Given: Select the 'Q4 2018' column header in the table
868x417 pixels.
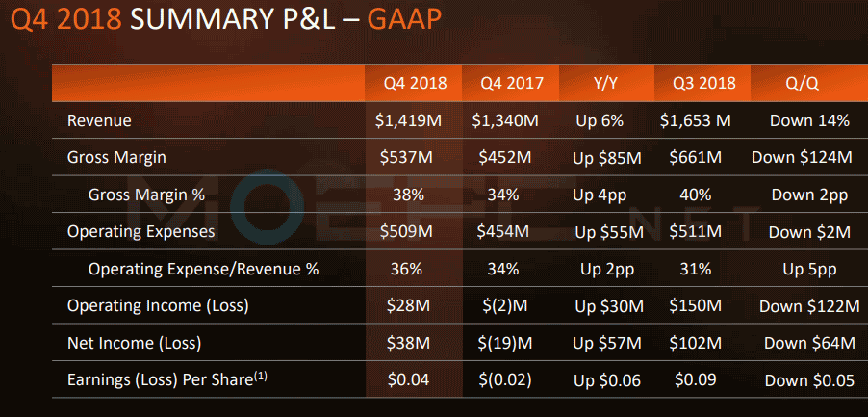Looking at the screenshot, I should coord(415,83).
